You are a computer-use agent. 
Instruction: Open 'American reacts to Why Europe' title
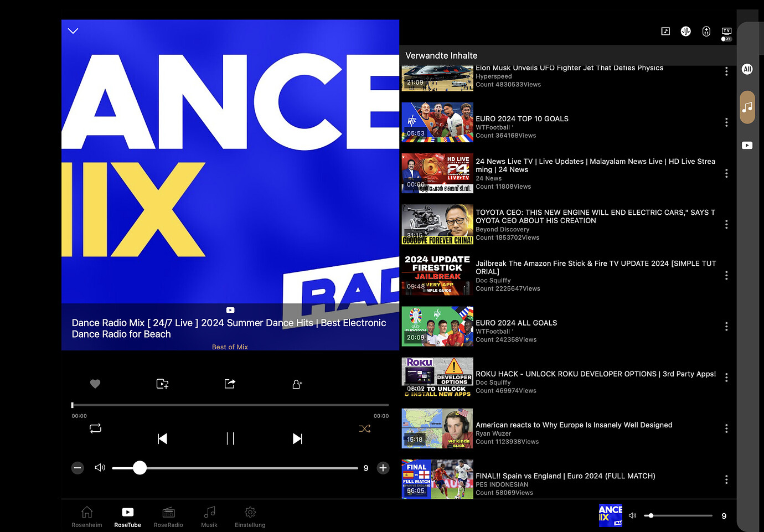point(574,425)
